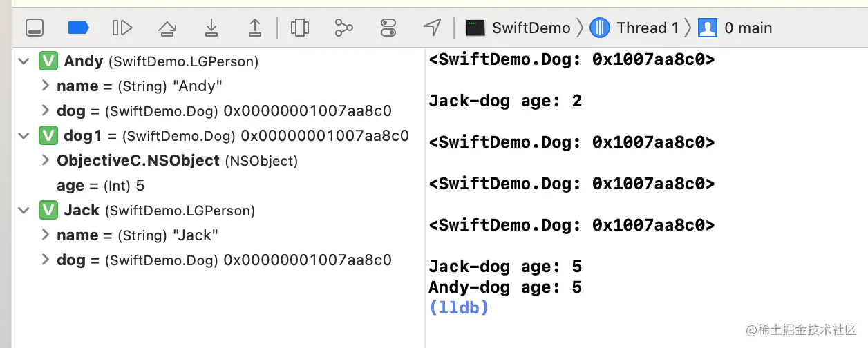The height and width of the screenshot is (348, 868).
Task: Click the Step Into debug icon
Action: point(211,28)
